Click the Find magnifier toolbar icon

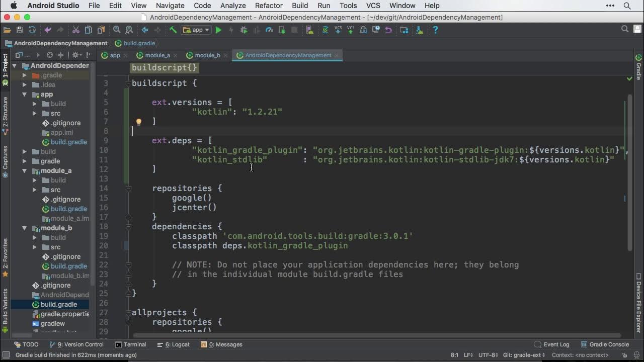(x=117, y=30)
